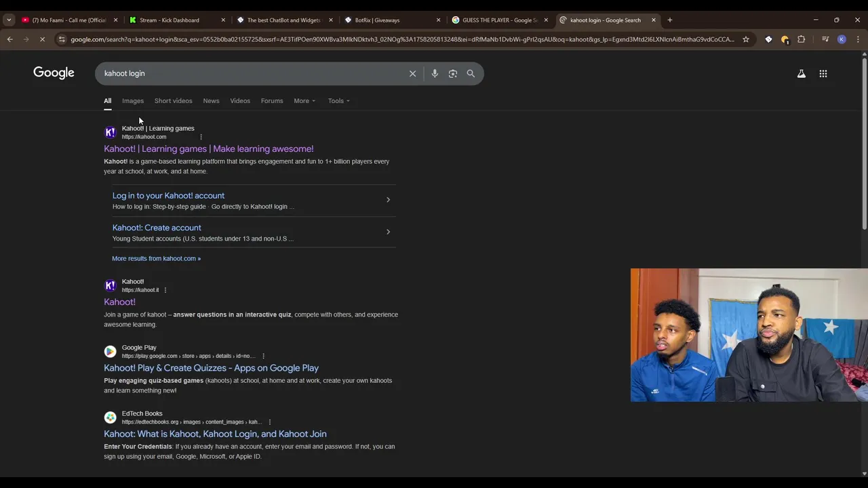This screenshot has height=488, width=868.
Task: Open Kahoot! Play & Create Quizzes link
Action: 211,368
